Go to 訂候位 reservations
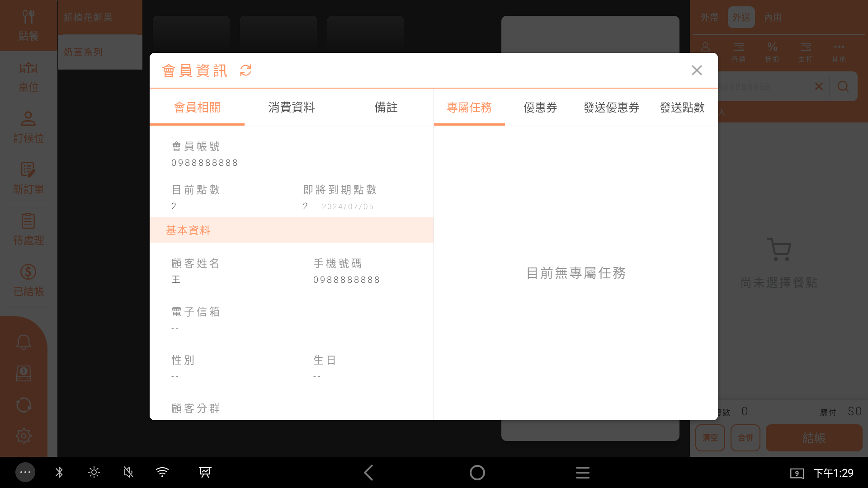This screenshot has height=488, width=868. [x=28, y=128]
